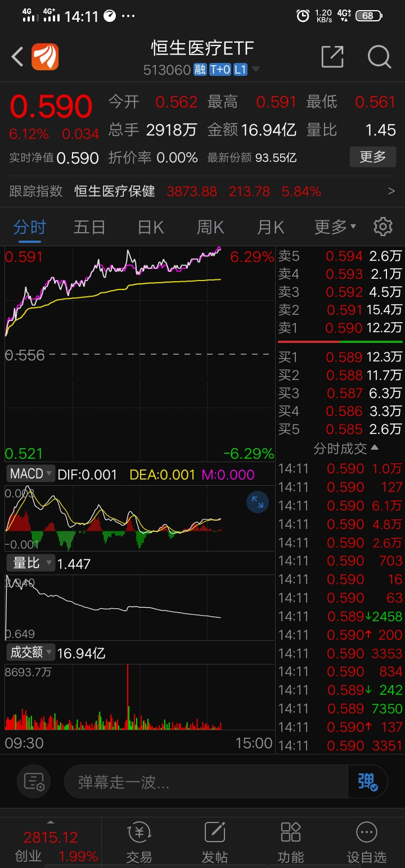Tap the 总手 2918万 value
Image resolution: width=405 pixels, height=868 pixels.
(171, 130)
